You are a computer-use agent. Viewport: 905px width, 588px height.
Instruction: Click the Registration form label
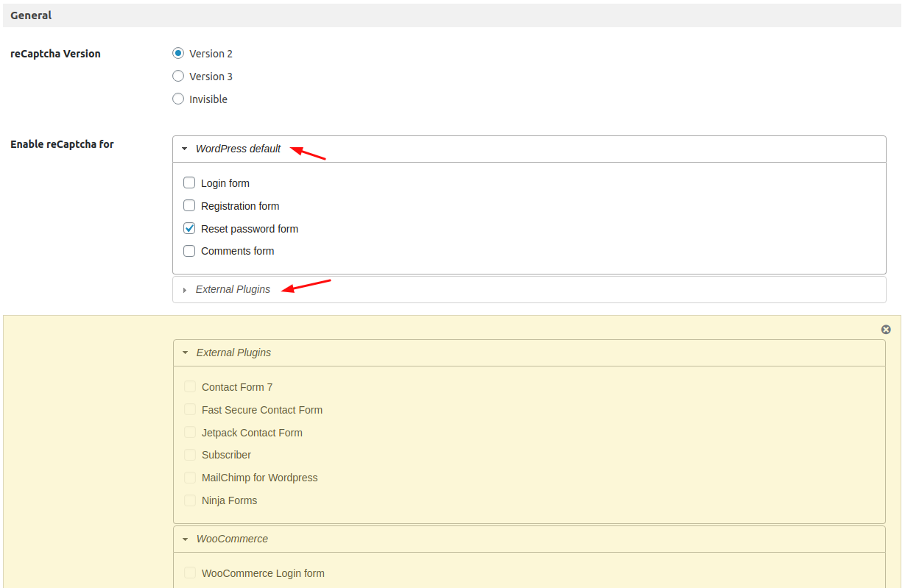pyautogui.click(x=240, y=206)
